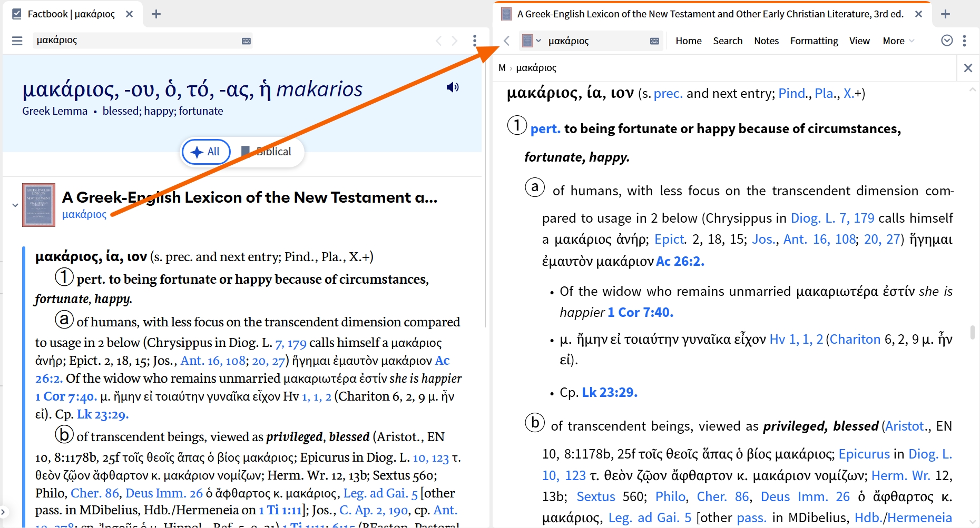
Task: Collapse the Greek-English Lexicon section
Action: point(15,205)
